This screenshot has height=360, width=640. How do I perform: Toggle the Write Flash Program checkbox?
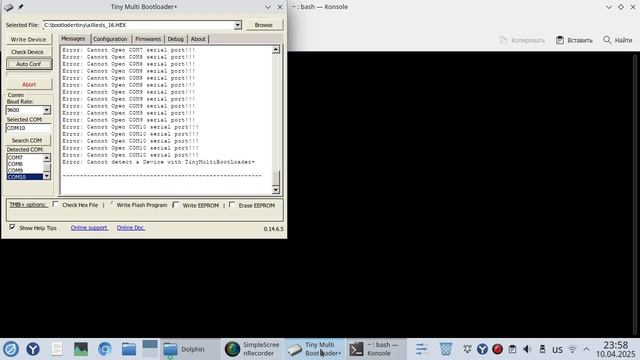(x=111, y=204)
